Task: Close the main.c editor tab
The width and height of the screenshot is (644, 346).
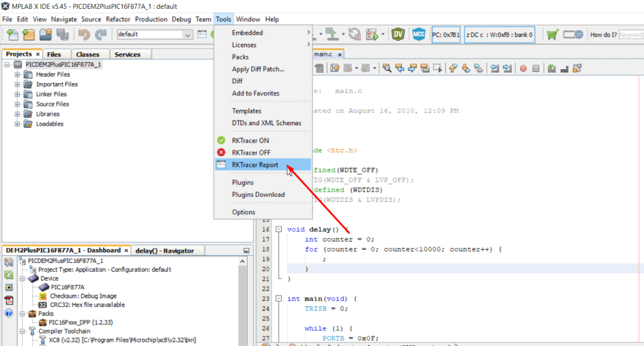Action: 340,54
